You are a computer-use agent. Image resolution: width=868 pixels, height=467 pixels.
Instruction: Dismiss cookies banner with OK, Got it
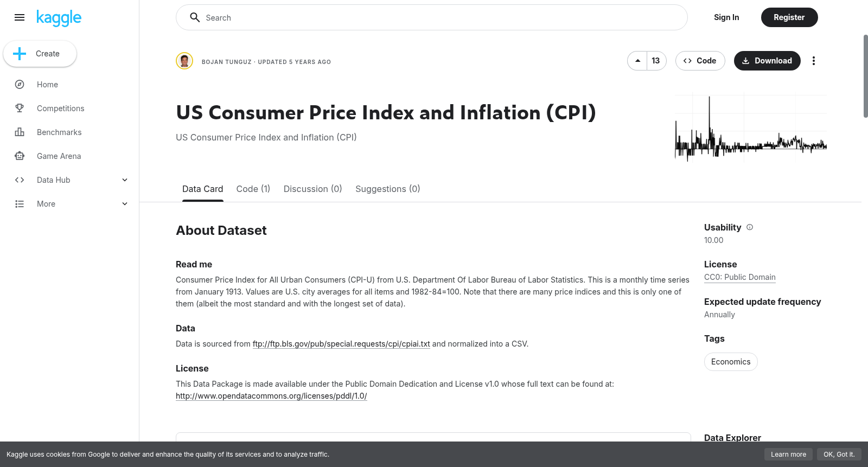click(839, 455)
